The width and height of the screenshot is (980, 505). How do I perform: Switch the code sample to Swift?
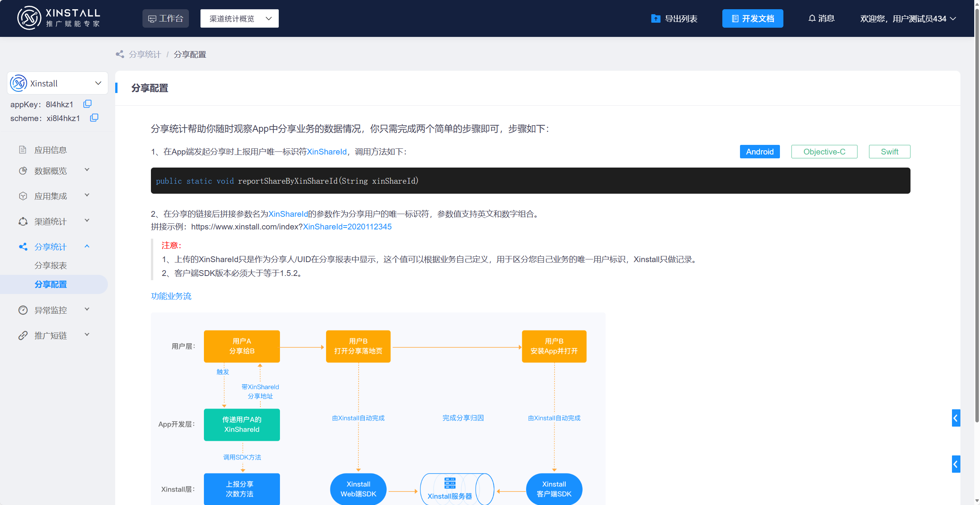[890, 151]
